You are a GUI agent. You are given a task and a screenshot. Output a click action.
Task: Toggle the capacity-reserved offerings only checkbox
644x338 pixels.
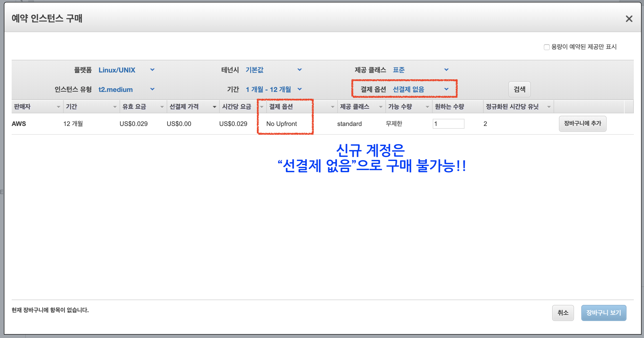click(x=547, y=47)
